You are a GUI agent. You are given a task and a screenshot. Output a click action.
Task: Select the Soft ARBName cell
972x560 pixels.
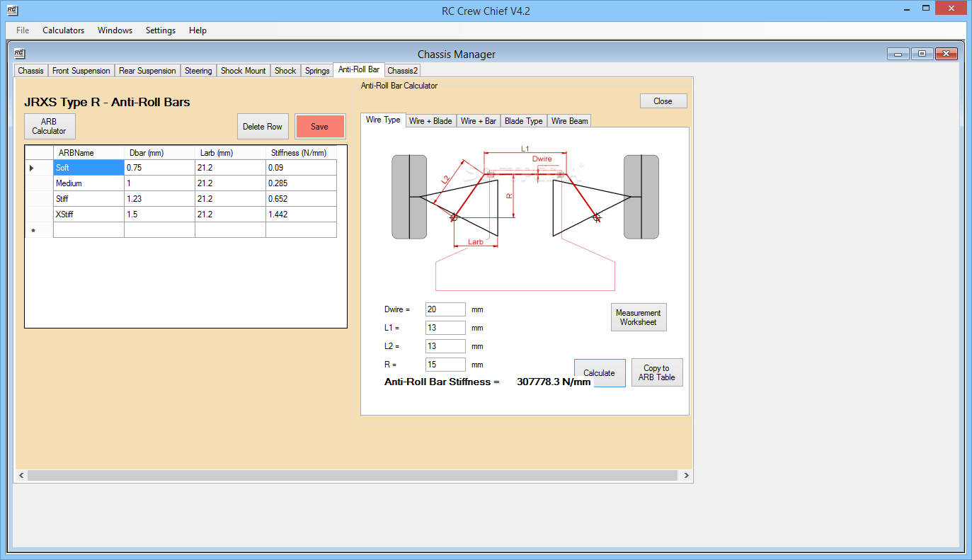pos(88,168)
